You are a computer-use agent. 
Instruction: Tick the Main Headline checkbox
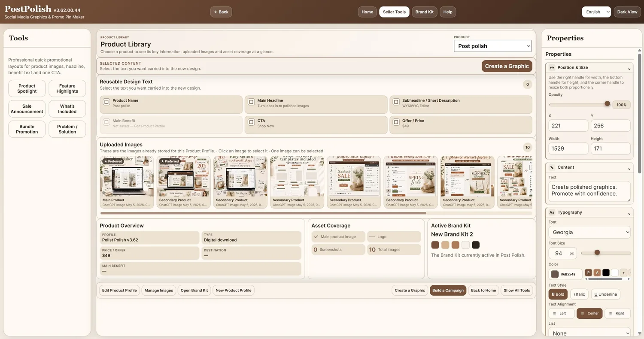pyautogui.click(x=251, y=102)
